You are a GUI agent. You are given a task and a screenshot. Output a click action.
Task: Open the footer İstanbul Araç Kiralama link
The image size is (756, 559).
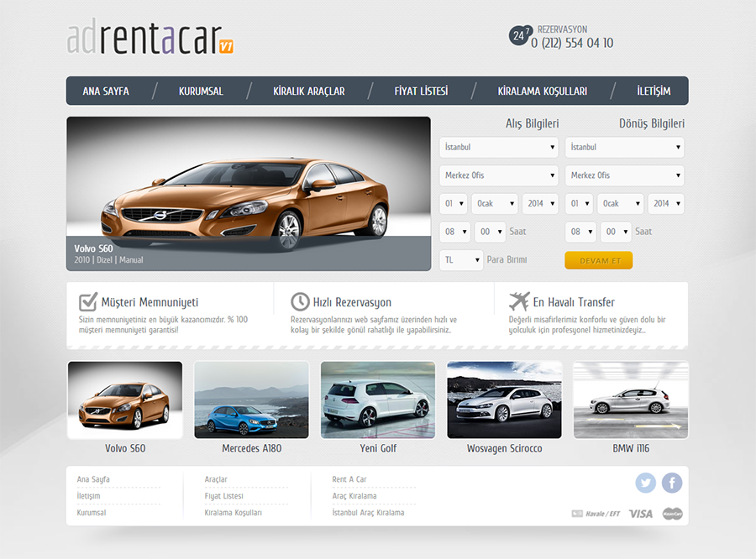point(368,513)
